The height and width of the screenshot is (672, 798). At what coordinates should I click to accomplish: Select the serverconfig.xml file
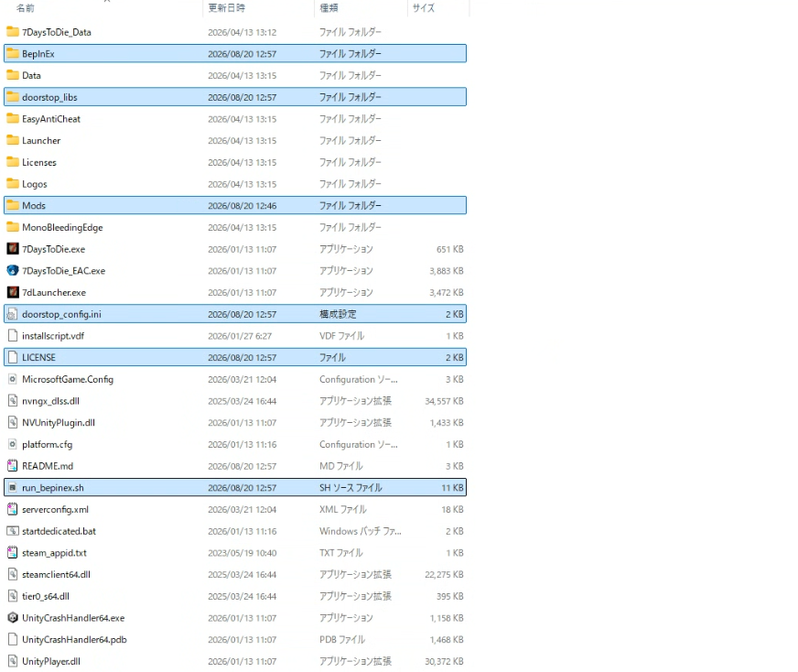(x=235, y=510)
